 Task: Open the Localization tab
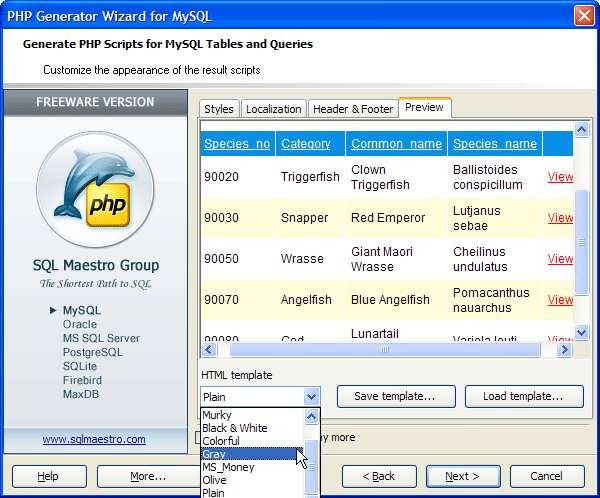(x=273, y=109)
